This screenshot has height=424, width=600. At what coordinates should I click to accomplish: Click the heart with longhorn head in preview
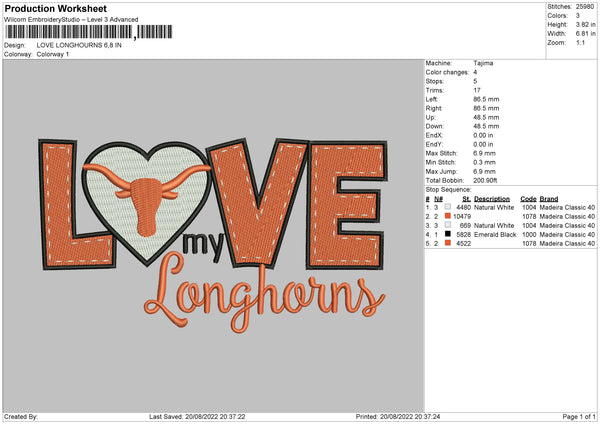[x=147, y=203]
